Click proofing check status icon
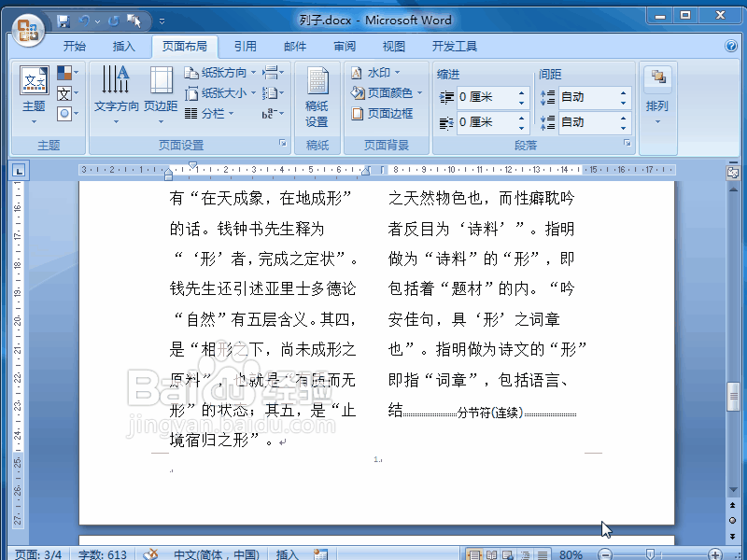747x560 pixels. (151, 554)
